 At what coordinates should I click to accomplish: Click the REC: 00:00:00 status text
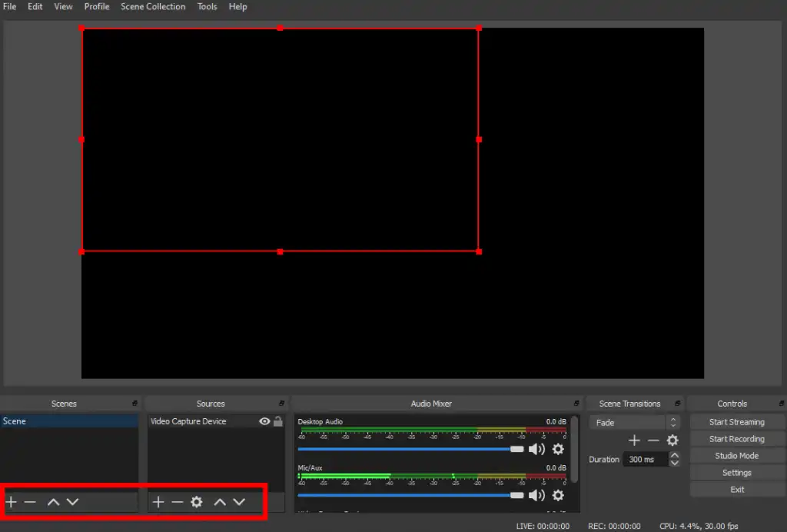(x=614, y=526)
